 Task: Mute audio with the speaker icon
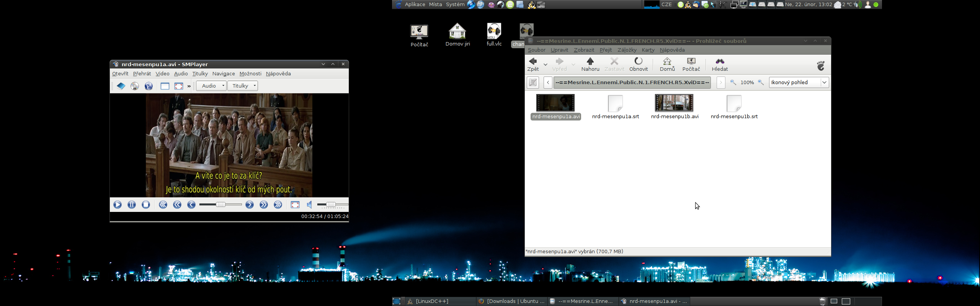[x=309, y=205]
